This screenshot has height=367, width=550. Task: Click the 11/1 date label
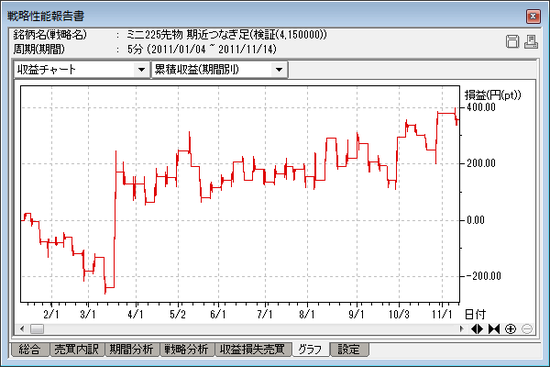click(442, 314)
